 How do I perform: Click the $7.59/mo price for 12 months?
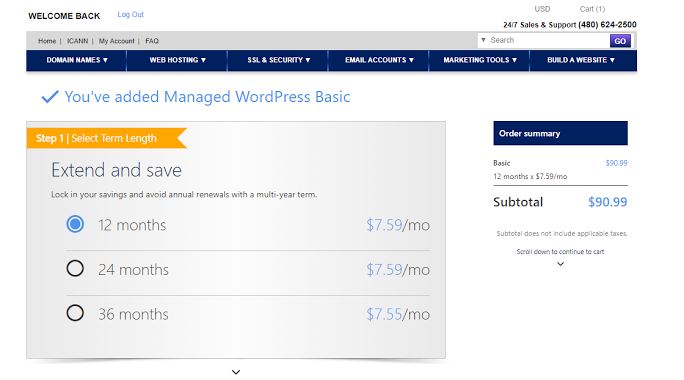point(398,225)
